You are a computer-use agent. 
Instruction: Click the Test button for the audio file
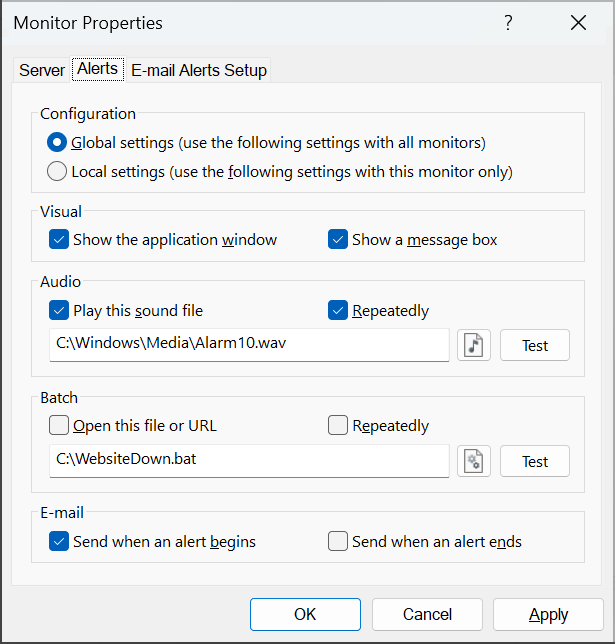point(535,345)
